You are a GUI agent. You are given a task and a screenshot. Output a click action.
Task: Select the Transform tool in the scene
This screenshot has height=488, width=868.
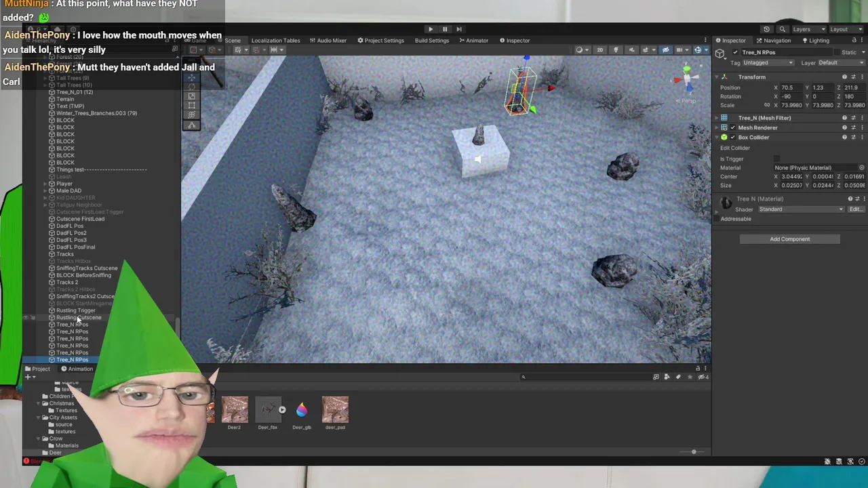pyautogui.click(x=192, y=115)
